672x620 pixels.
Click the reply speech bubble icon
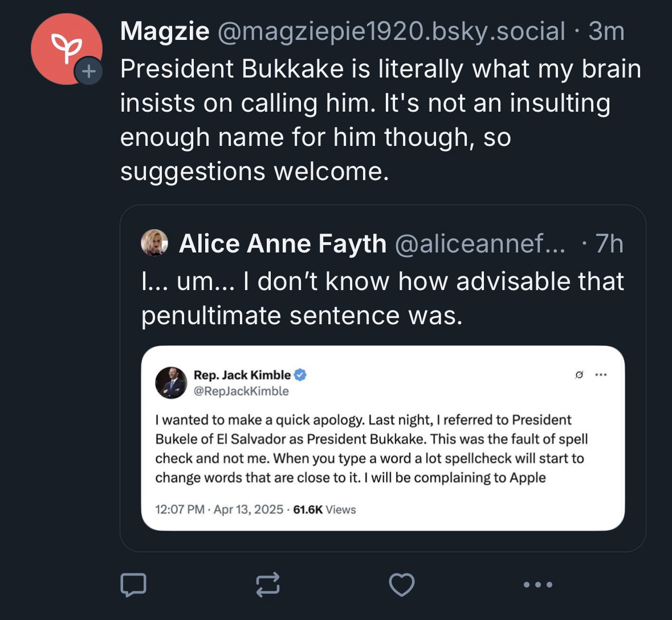[x=133, y=584]
